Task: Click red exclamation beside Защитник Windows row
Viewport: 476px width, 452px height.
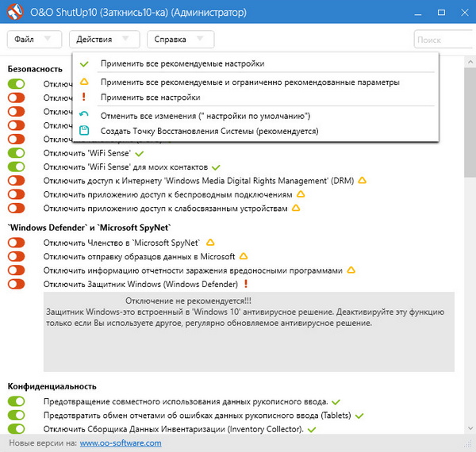Action: pyautogui.click(x=246, y=284)
